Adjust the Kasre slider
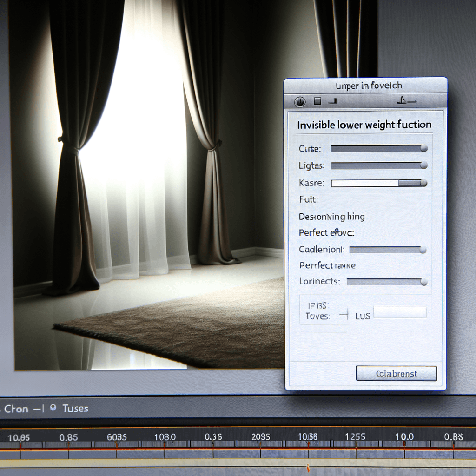 point(379,183)
